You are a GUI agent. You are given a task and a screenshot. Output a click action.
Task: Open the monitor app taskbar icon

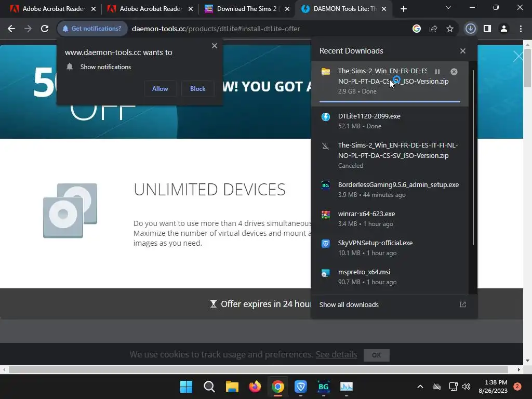(x=347, y=387)
